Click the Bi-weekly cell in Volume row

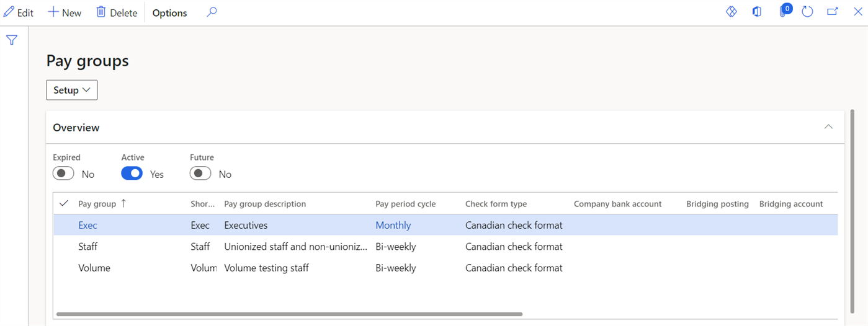click(395, 268)
